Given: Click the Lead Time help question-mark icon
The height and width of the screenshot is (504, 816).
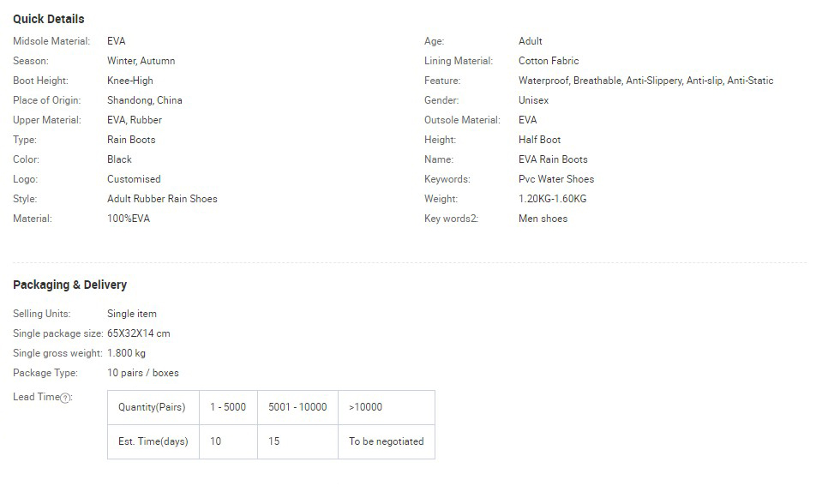Looking at the screenshot, I should (x=65, y=399).
